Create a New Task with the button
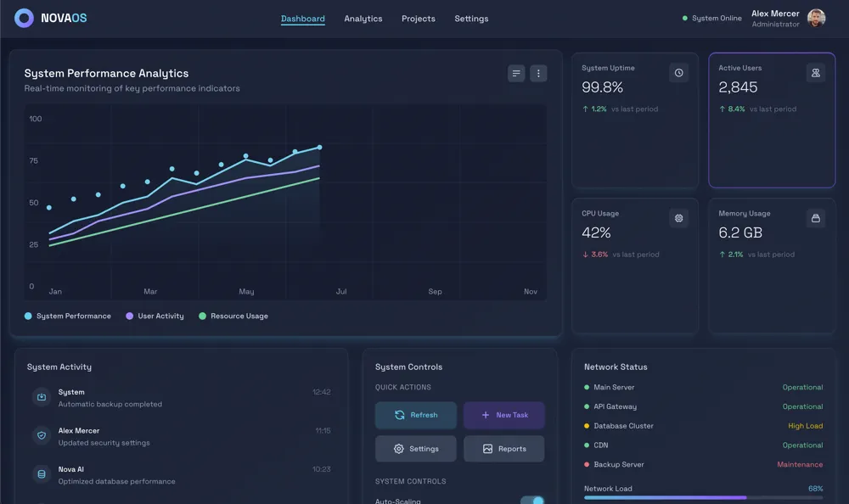This screenshot has height=504, width=849. pyautogui.click(x=504, y=416)
